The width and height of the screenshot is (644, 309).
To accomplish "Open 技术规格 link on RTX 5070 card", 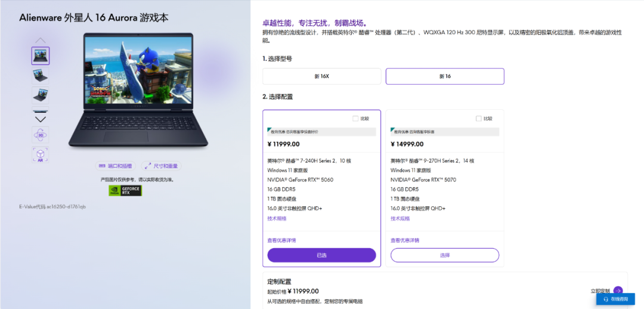I will point(400,218).
